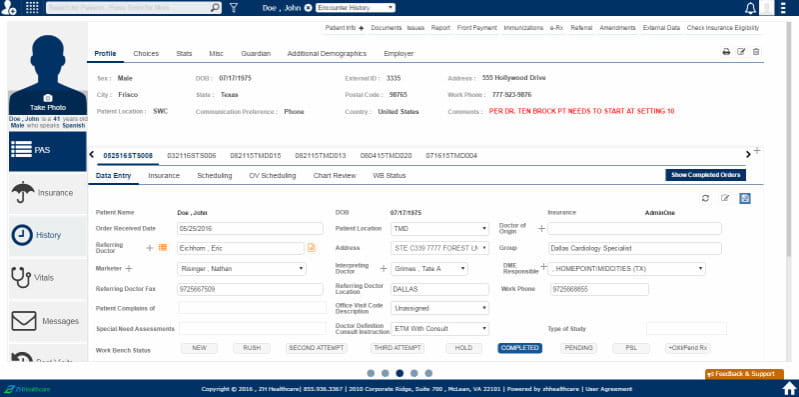Click the Show Completed Orders button
Screen dimensions: 799x397
(x=706, y=175)
